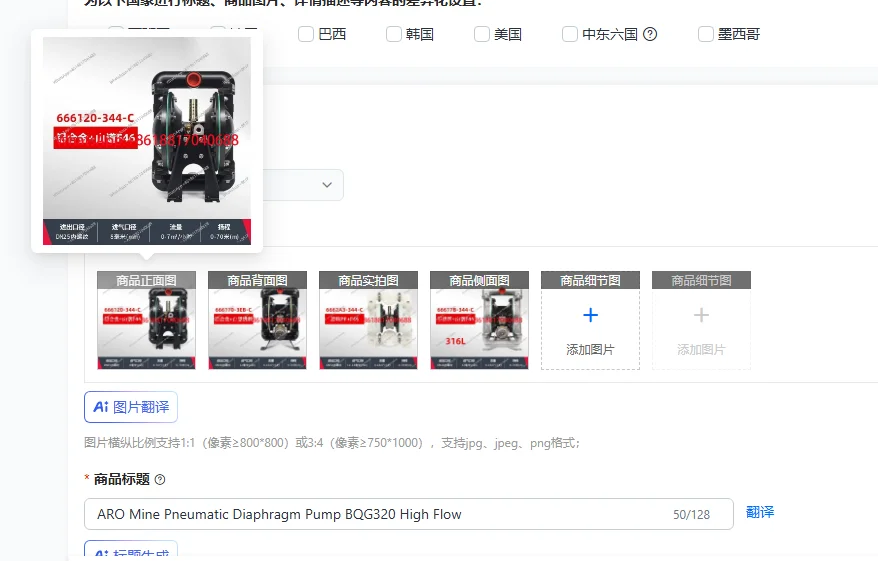
Task: Click the enlarged pump preview image
Action: (147, 141)
